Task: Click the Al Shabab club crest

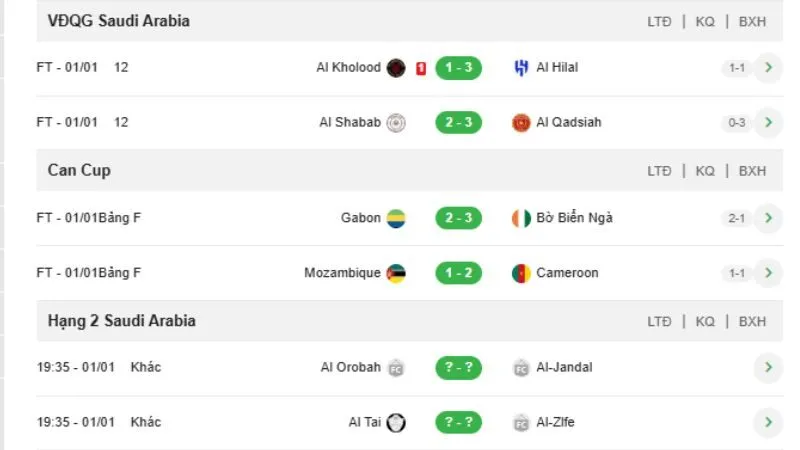Action: [x=396, y=123]
